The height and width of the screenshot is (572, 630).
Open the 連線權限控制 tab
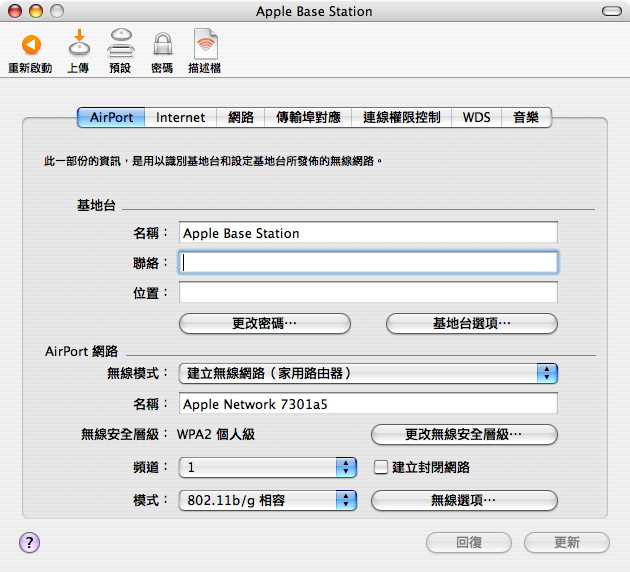click(x=401, y=117)
